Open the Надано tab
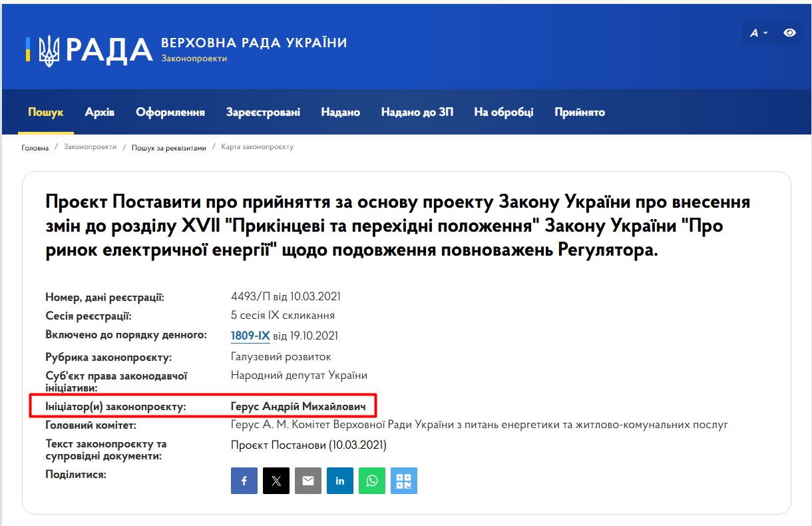The height and width of the screenshot is (526, 812). (x=340, y=112)
